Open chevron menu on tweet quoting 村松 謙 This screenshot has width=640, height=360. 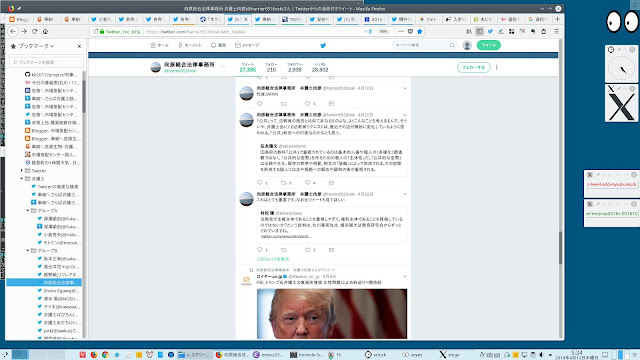[x=405, y=194]
